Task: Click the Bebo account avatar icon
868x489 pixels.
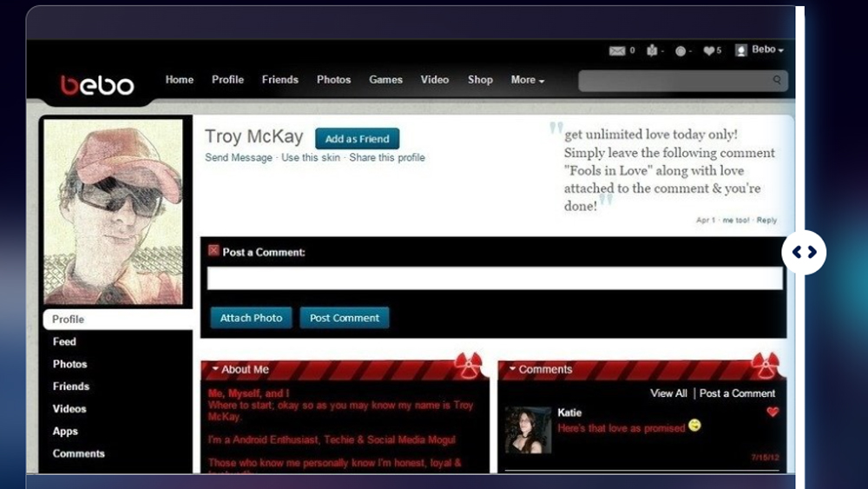Action: pos(741,50)
